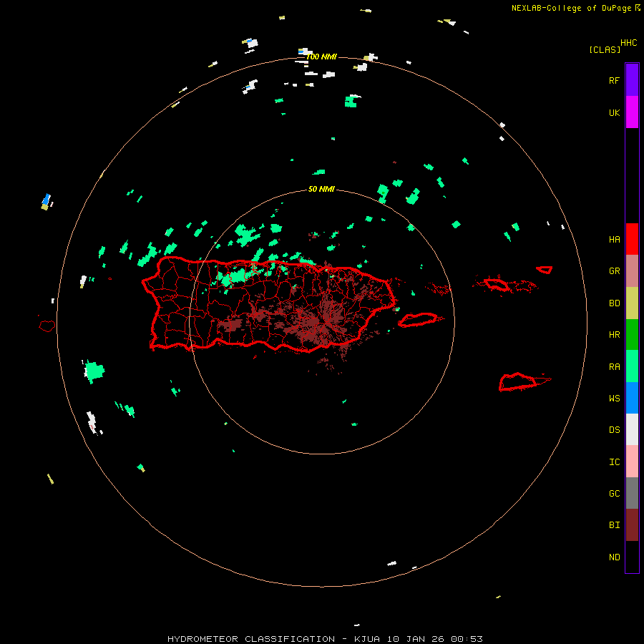Pick the RA light green legend block
The width and height of the screenshot is (644, 644).
tap(632, 366)
